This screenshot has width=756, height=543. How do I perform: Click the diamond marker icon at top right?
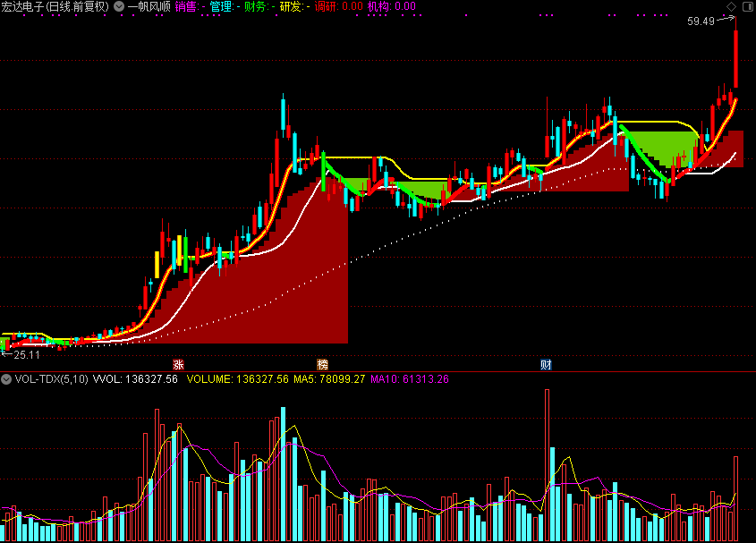(732, 6)
